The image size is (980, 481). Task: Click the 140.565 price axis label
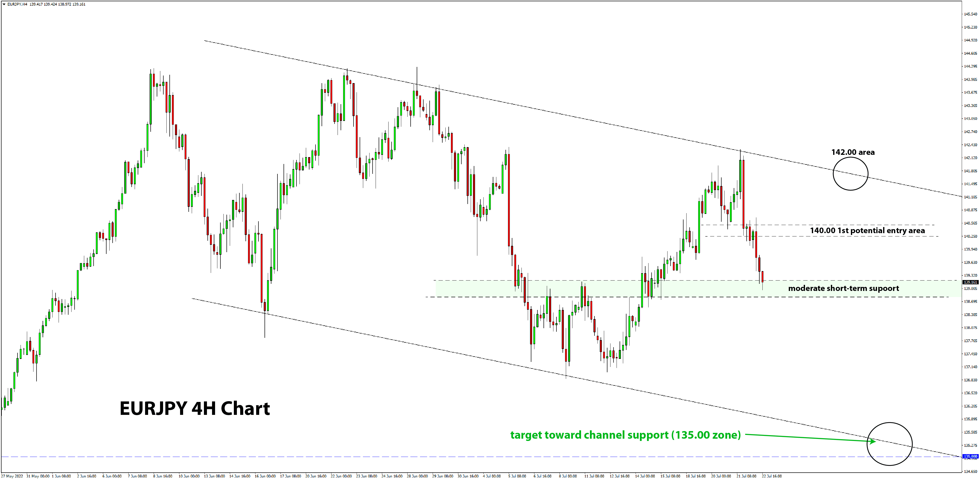(x=970, y=223)
